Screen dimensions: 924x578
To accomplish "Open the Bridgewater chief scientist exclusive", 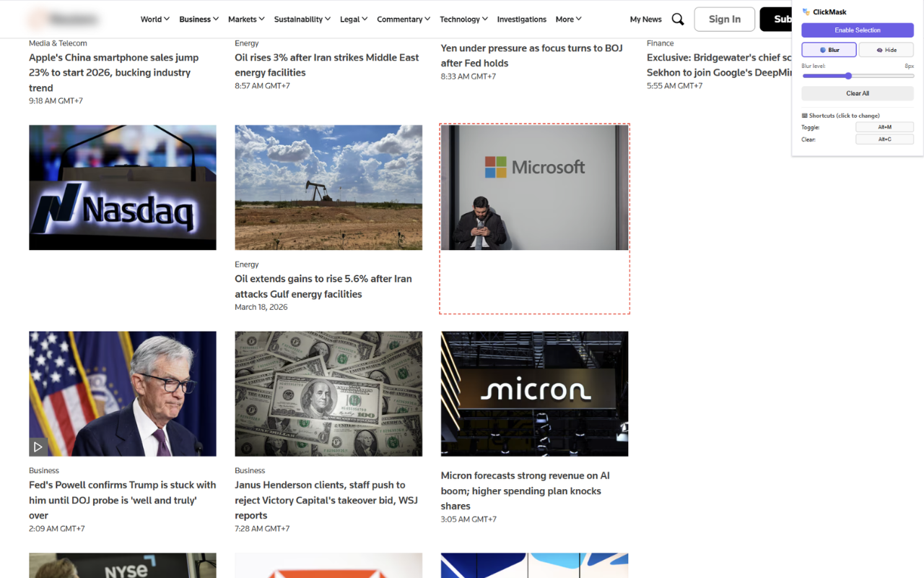I will pyautogui.click(x=720, y=65).
